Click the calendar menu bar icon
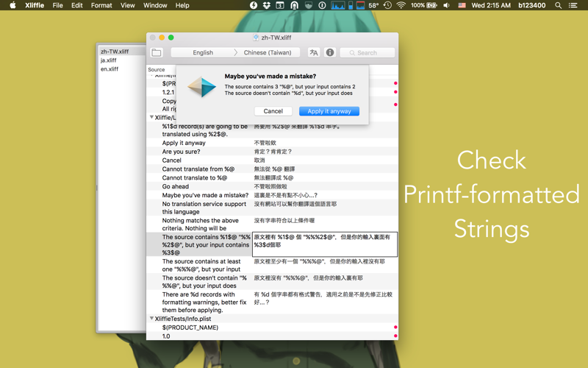The image size is (588, 368). click(280, 5)
